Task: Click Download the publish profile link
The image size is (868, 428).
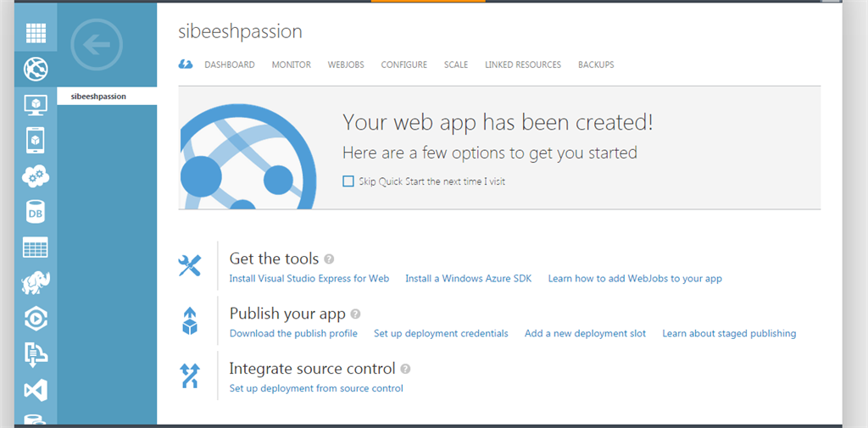Action: [x=293, y=334]
